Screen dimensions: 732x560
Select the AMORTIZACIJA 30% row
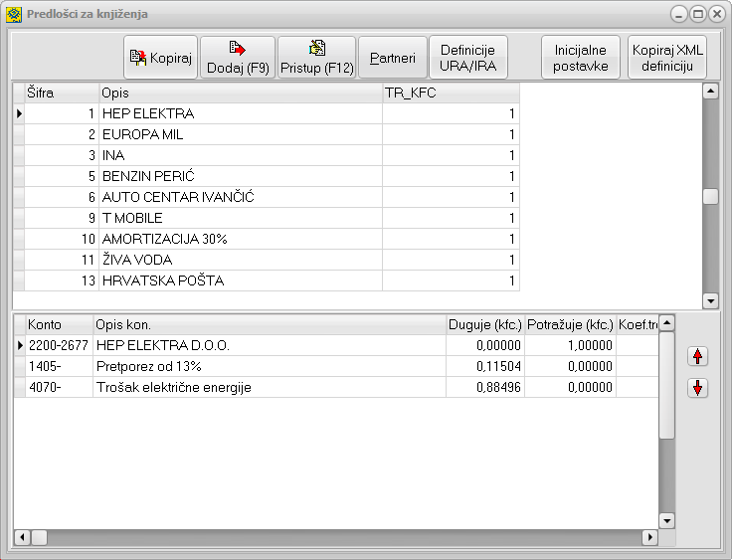pos(267,239)
